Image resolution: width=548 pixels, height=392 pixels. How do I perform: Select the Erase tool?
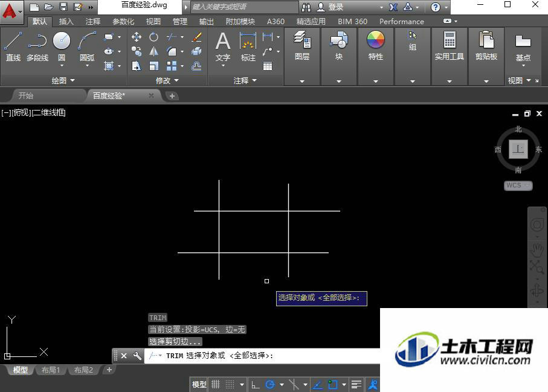click(197, 37)
